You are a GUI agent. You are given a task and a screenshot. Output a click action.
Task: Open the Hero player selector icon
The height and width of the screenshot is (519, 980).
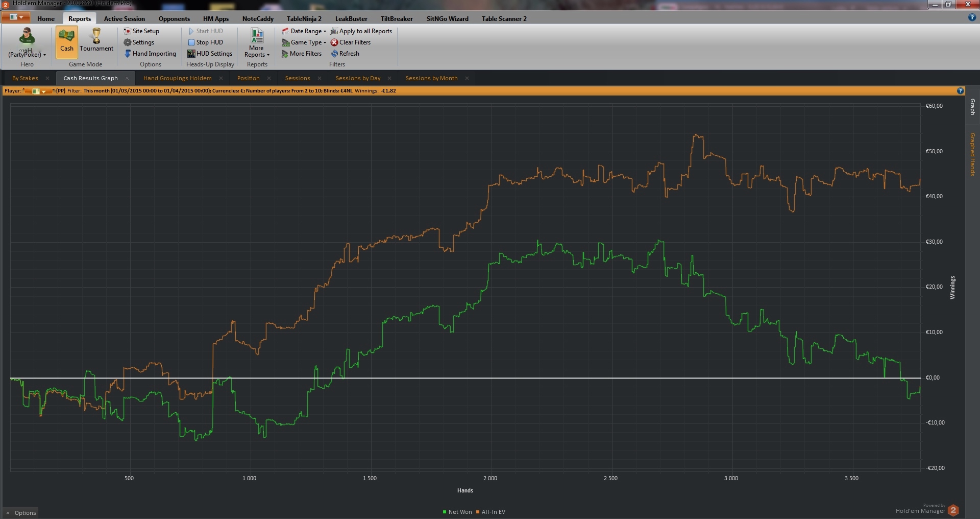pyautogui.click(x=27, y=43)
